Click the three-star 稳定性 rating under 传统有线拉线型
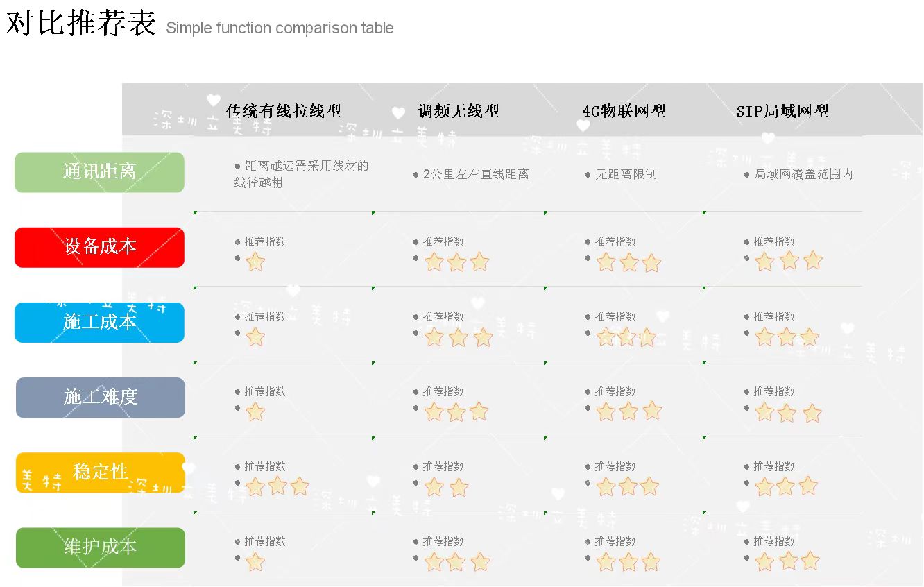The image size is (924, 587). coord(277,486)
